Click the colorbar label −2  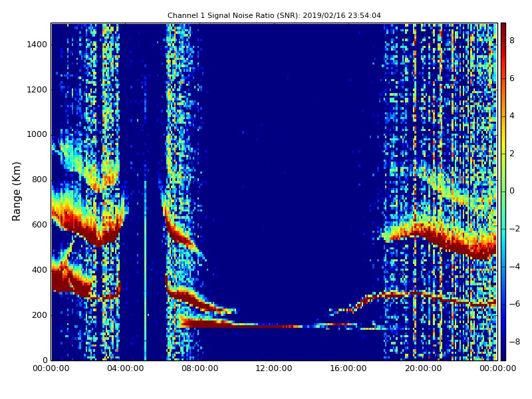click(515, 229)
